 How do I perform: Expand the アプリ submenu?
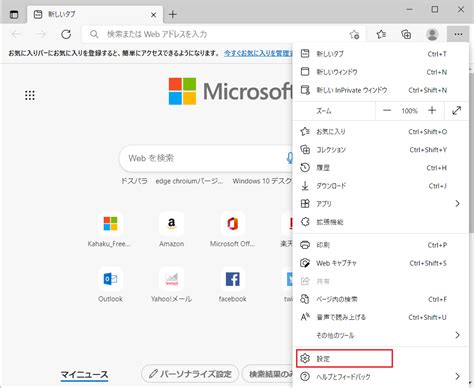coord(380,204)
